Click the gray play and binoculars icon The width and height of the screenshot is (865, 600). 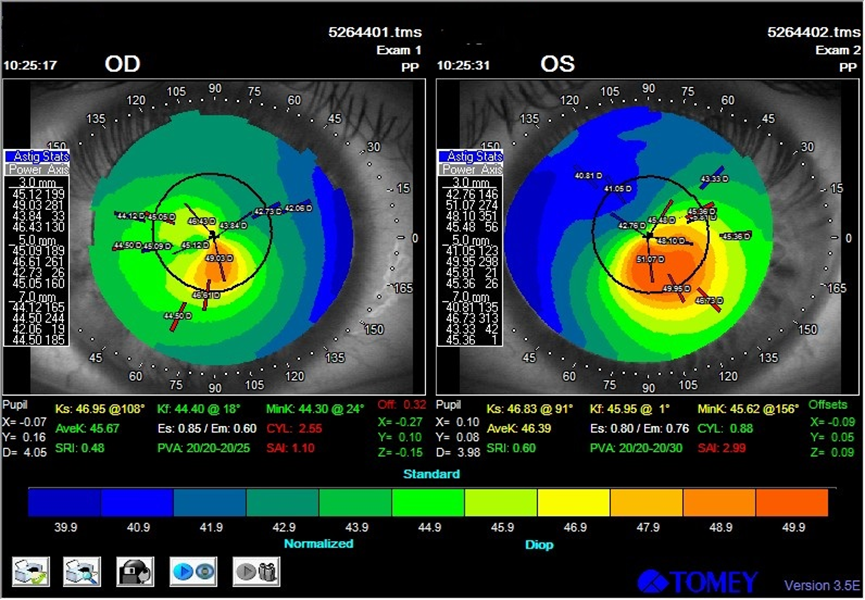(256, 572)
